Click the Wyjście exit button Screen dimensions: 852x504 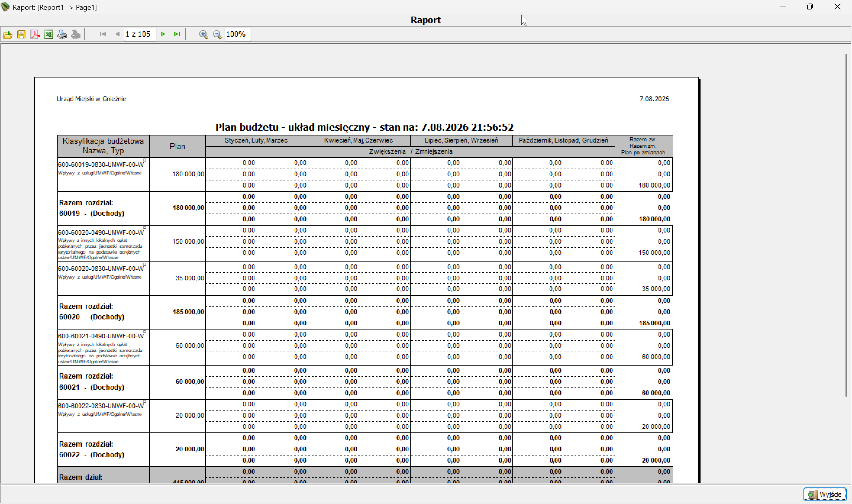tap(825, 494)
